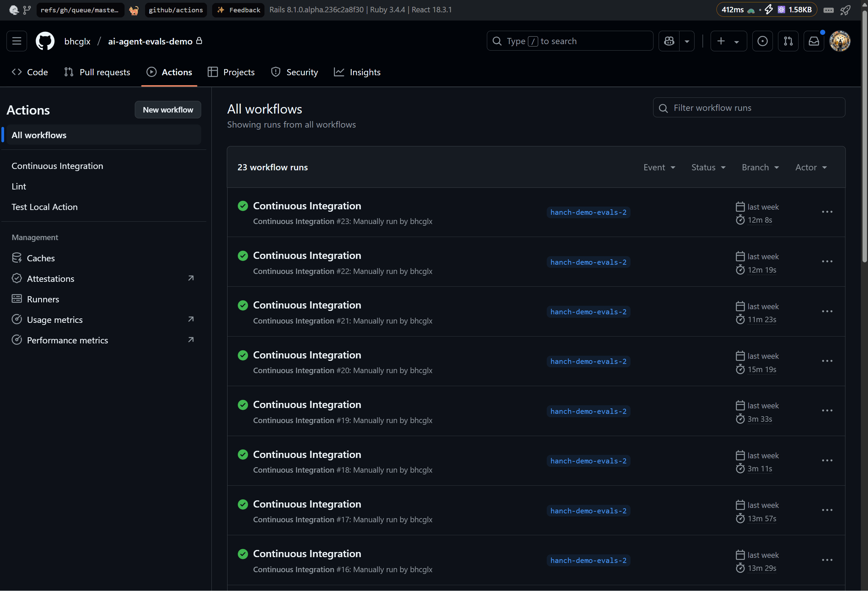Image resolution: width=868 pixels, height=591 pixels.
Task: Expand the Branch filter dropdown
Action: [760, 167]
